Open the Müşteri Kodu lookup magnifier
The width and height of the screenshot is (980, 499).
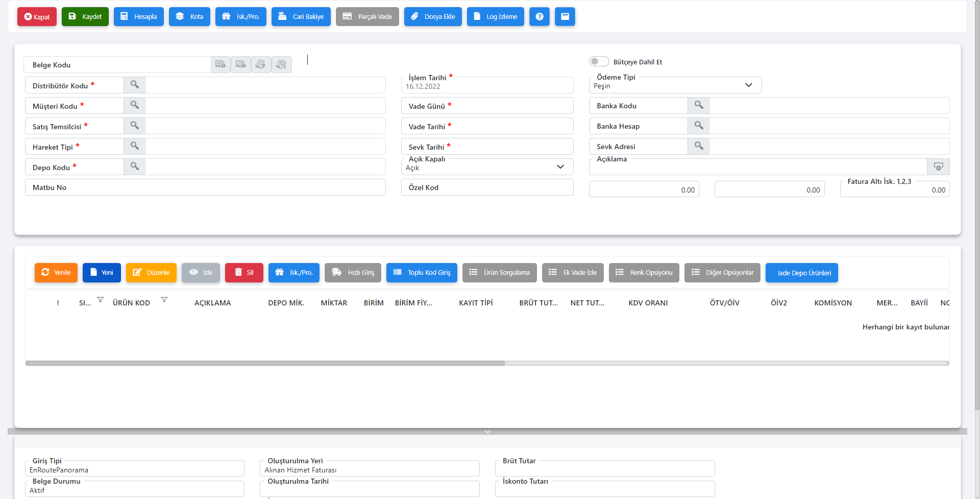(x=134, y=105)
